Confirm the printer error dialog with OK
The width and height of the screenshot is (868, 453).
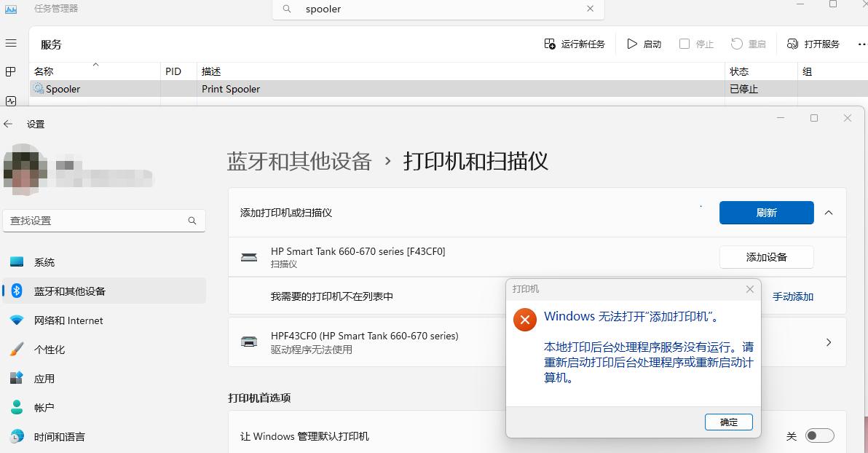click(x=728, y=422)
